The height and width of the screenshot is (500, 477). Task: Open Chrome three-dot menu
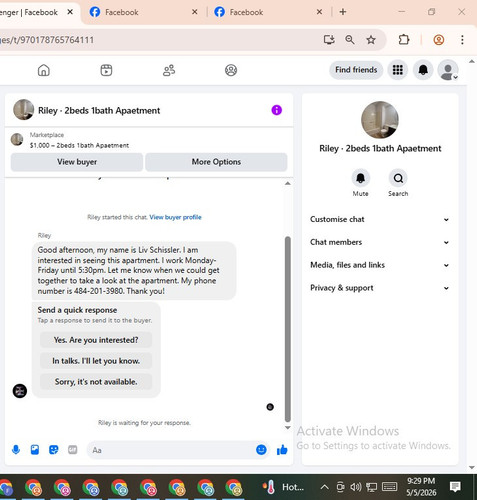(462, 40)
